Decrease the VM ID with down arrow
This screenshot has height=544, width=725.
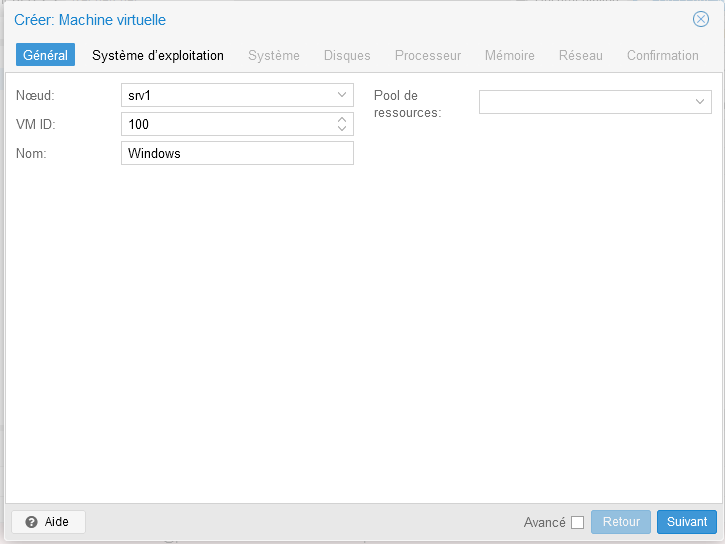pos(342,129)
